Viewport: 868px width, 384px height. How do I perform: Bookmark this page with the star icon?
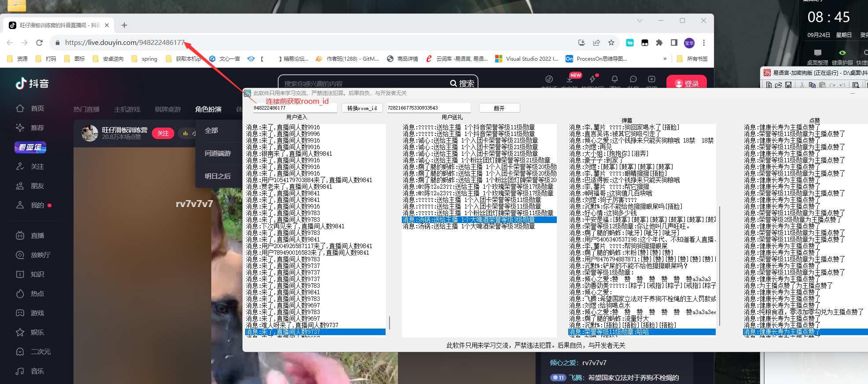coord(611,43)
